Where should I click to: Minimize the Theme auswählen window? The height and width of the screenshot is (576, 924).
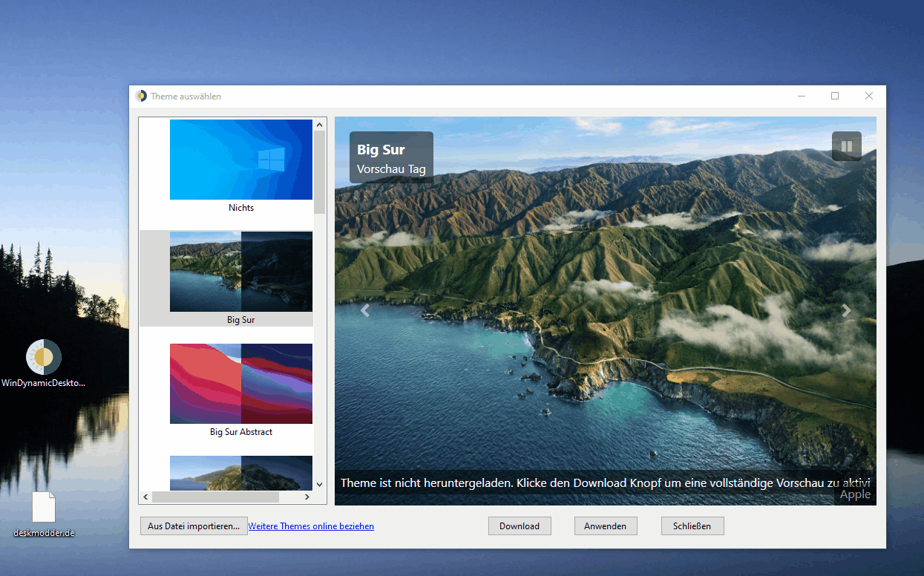[x=802, y=96]
